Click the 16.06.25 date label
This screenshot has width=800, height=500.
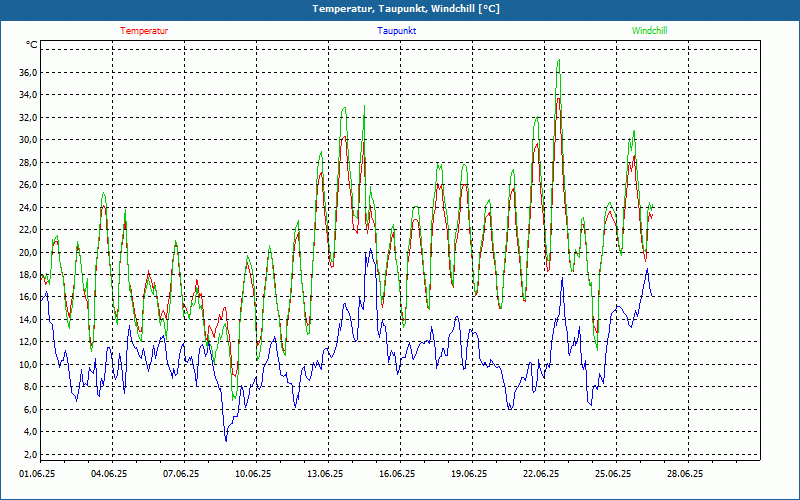(397, 474)
